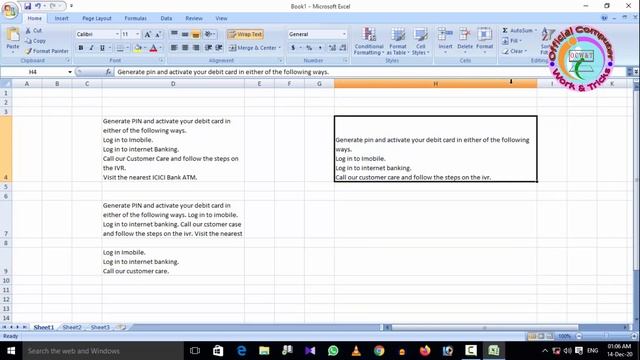Set Bottom Align vertical alignment

pyautogui.click(x=196, y=34)
